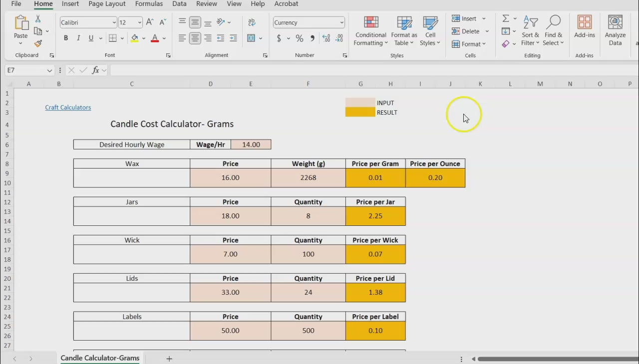Toggle Center alignment
This screenshot has width=639, height=364.
195,38
